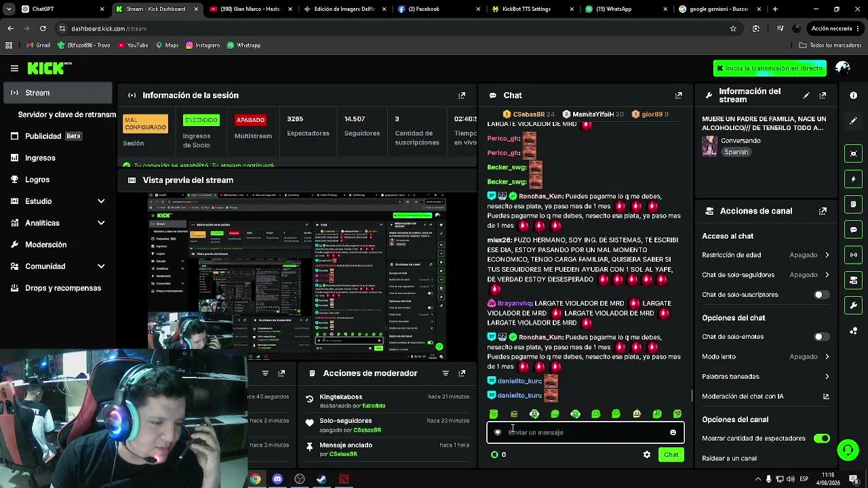Edit stream info with the pencil icon
The image size is (868, 488).
806,96
